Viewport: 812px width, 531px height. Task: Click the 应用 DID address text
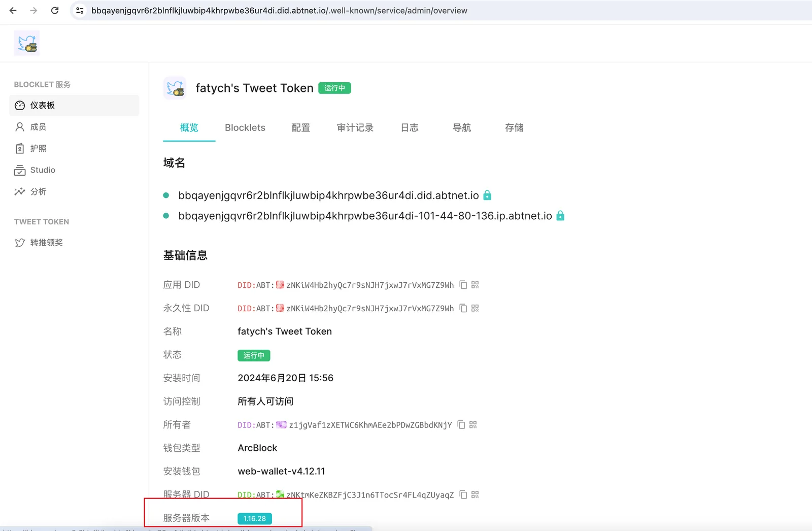coord(370,285)
